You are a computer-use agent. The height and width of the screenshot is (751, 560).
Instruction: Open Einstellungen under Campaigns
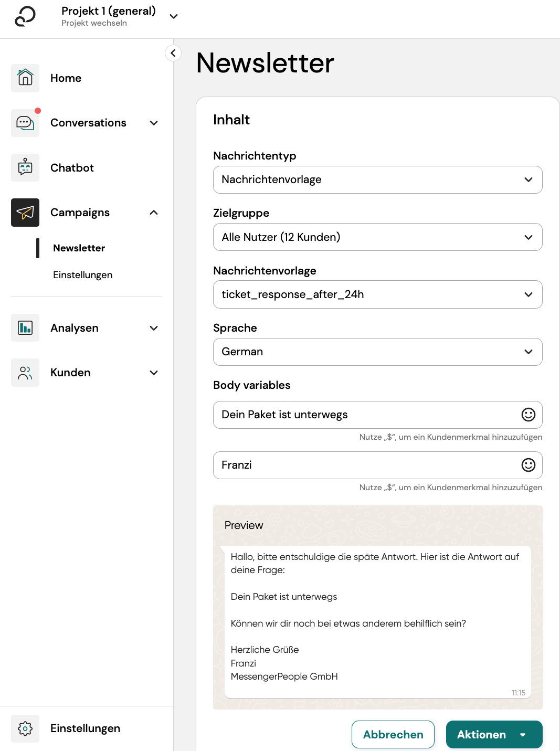[x=82, y=274]
